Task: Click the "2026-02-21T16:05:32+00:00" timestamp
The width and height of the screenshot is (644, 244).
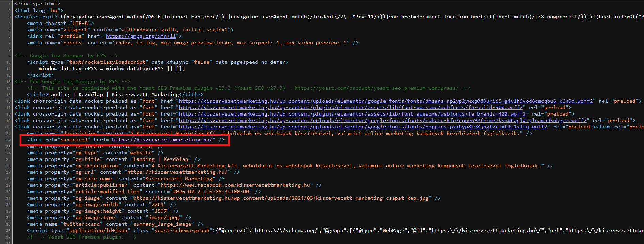Action: 211,192
